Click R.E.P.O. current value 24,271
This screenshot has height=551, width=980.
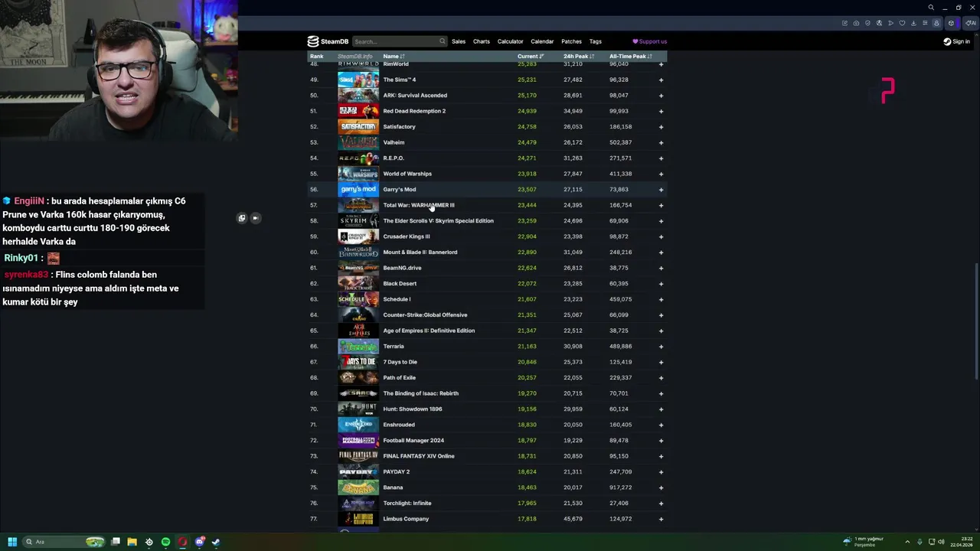coord(527,158)
